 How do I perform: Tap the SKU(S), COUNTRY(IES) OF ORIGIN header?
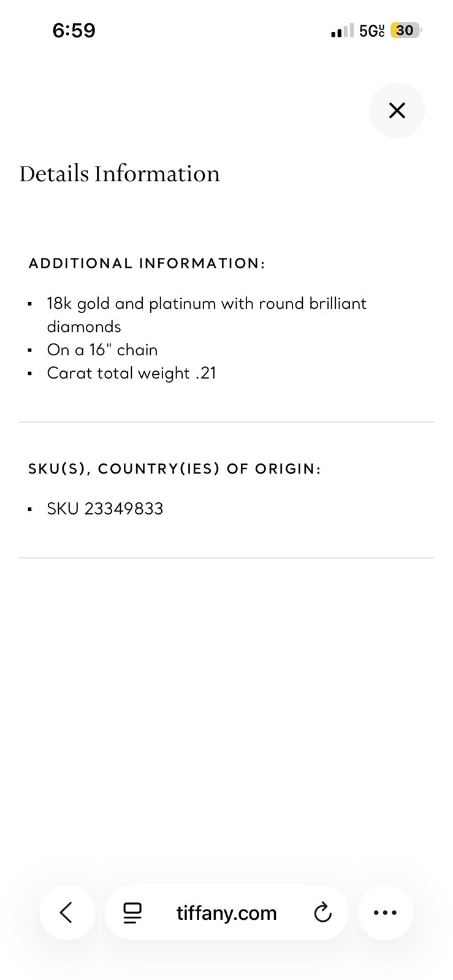(x=175, y=469)
